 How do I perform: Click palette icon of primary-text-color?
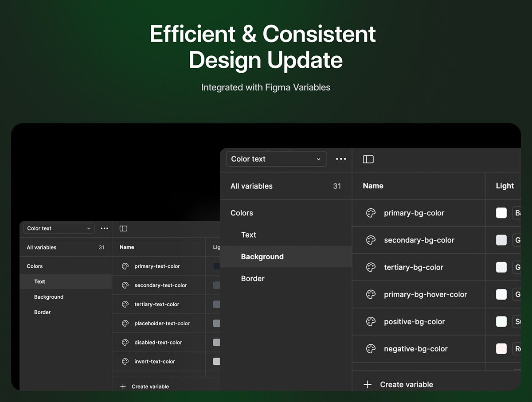click(125, 266)
